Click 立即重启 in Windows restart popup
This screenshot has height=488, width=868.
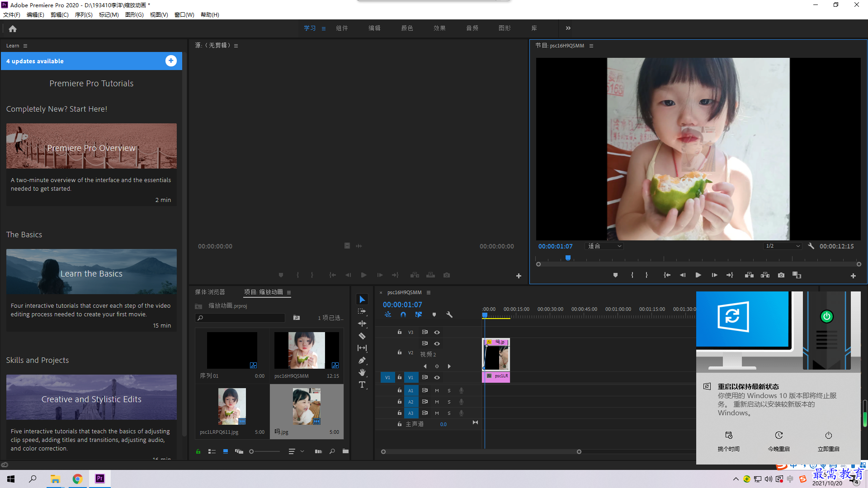point(828,441)
